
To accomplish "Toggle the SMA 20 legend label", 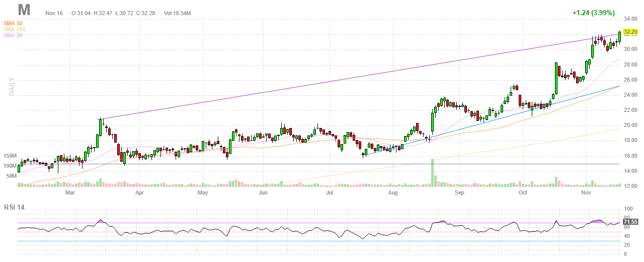I will coord(13,35).
